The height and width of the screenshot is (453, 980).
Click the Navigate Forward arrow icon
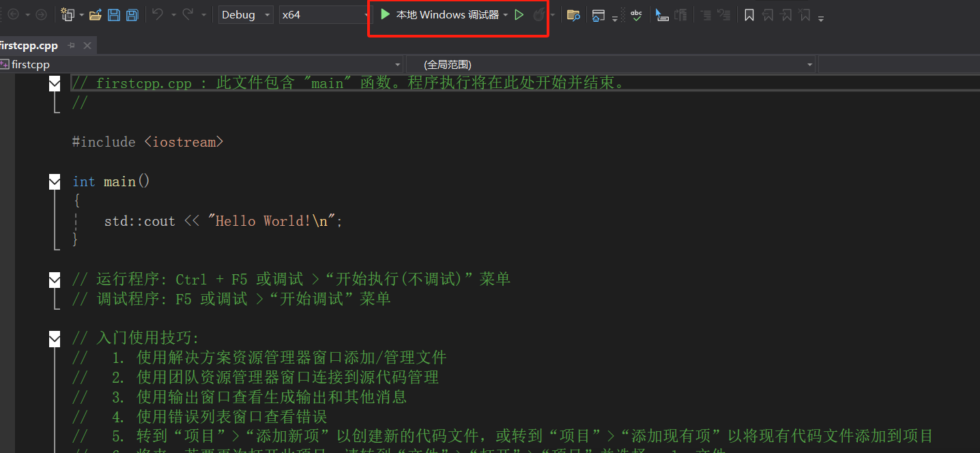coord(41,14)
